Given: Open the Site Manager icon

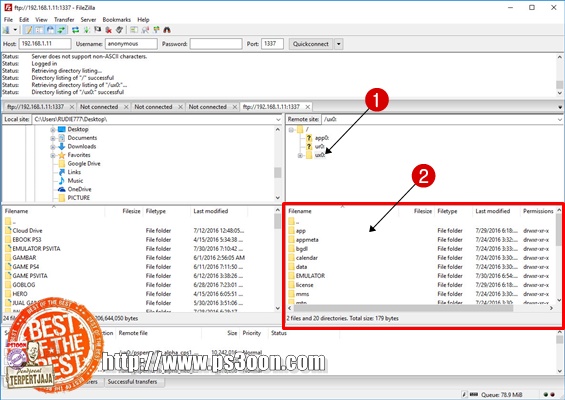Looking at the screenshot, I should click(x=6, y=30).
